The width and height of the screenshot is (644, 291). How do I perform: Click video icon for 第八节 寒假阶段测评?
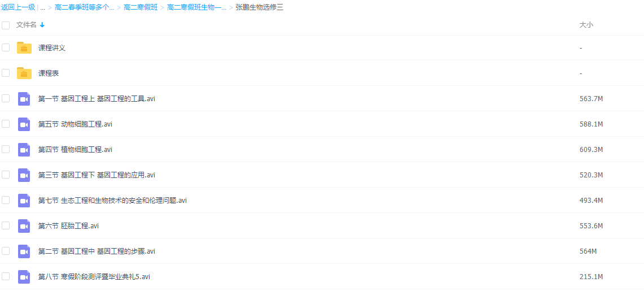click(24, 277)
